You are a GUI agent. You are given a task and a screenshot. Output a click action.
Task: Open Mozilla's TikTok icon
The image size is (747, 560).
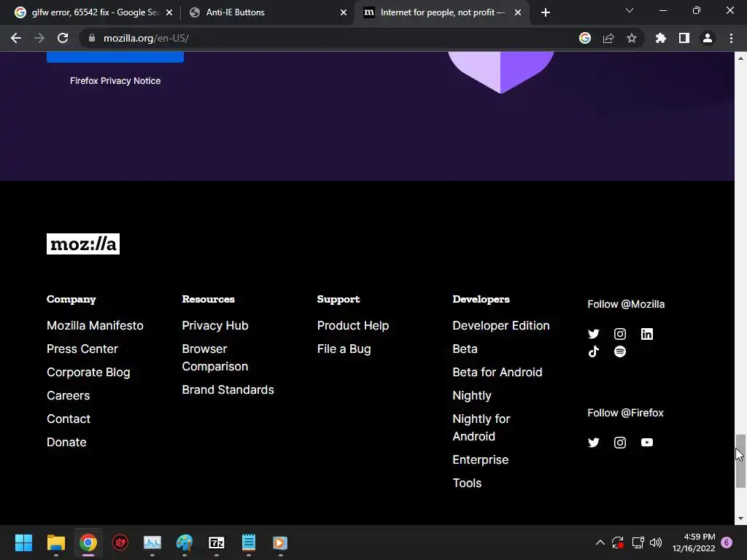pyautogui.click(x=593, y=351)
